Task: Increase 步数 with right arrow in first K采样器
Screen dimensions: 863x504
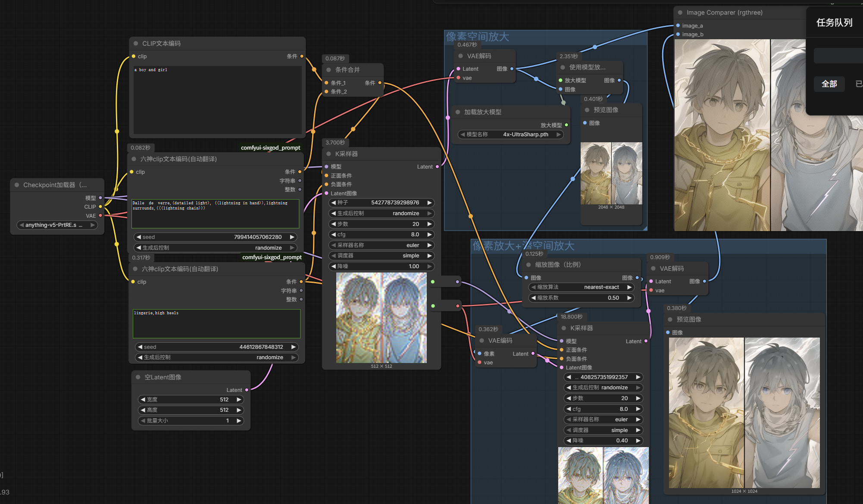Action: pyautogui.click(x=429, y=224)
